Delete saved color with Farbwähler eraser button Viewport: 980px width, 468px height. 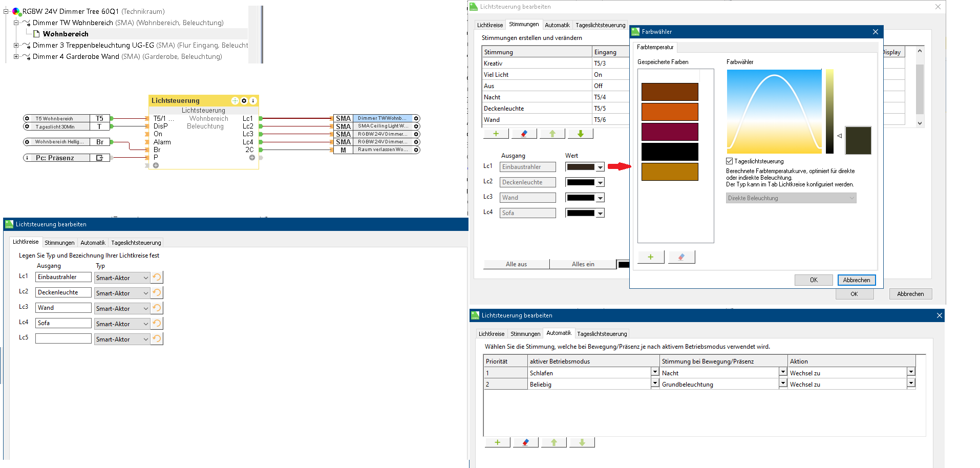[681, 257]
